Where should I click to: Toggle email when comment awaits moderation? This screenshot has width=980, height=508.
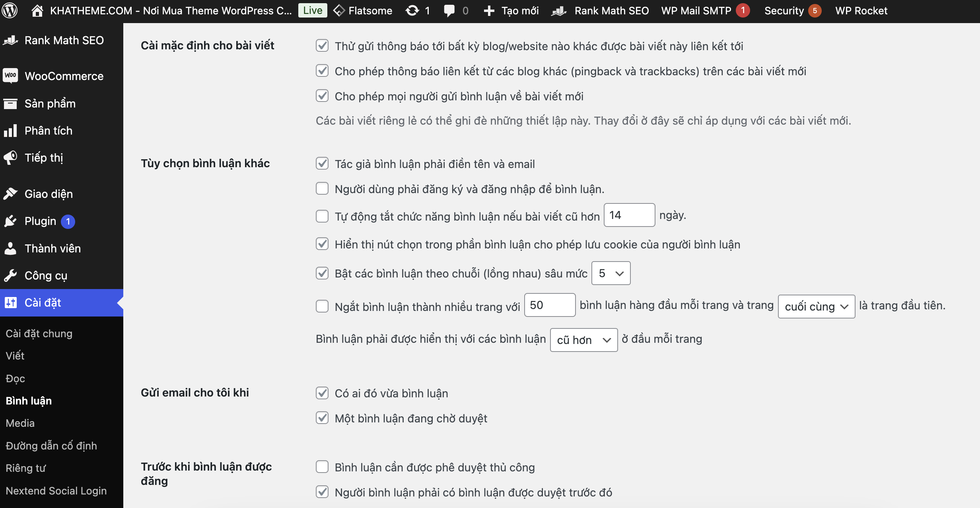322,418
